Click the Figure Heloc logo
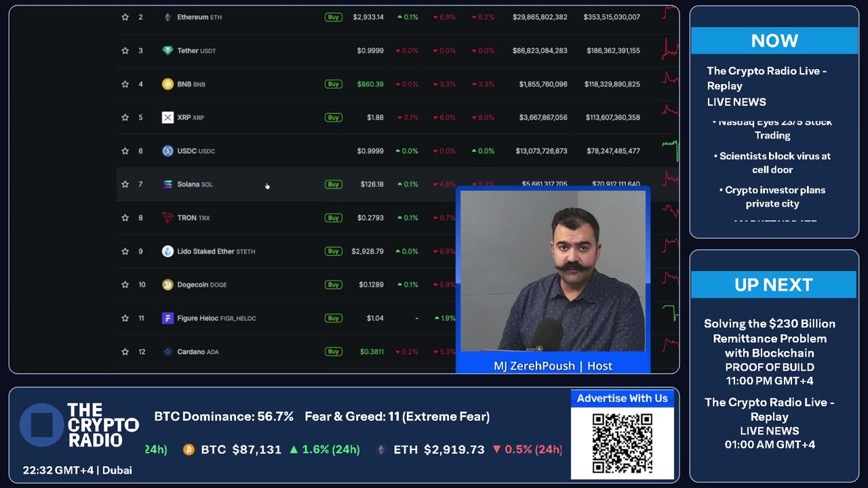The width and height of the screenshot is (868, 488). coord(167,318)
